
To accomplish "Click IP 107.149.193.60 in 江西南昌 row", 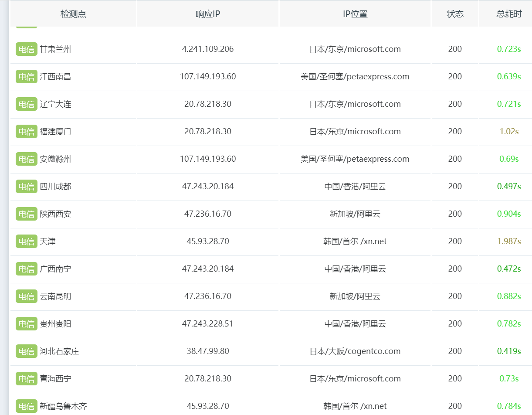I will (208, 77).
